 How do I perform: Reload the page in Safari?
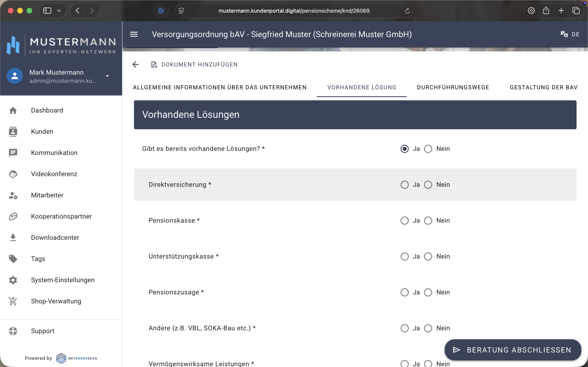(x=407, y=11)
